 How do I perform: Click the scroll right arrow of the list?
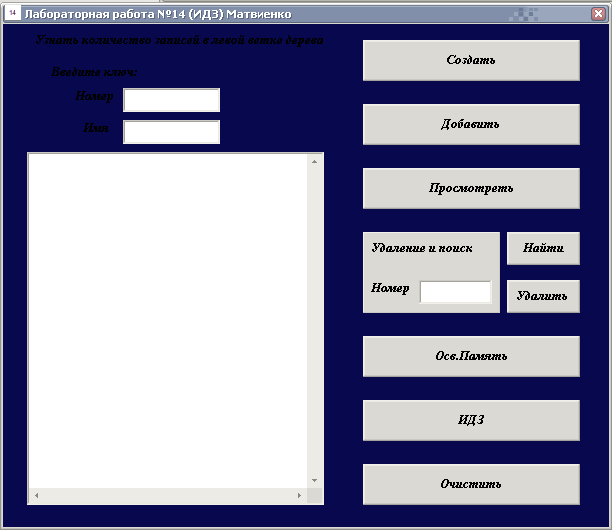coord(299,495)
